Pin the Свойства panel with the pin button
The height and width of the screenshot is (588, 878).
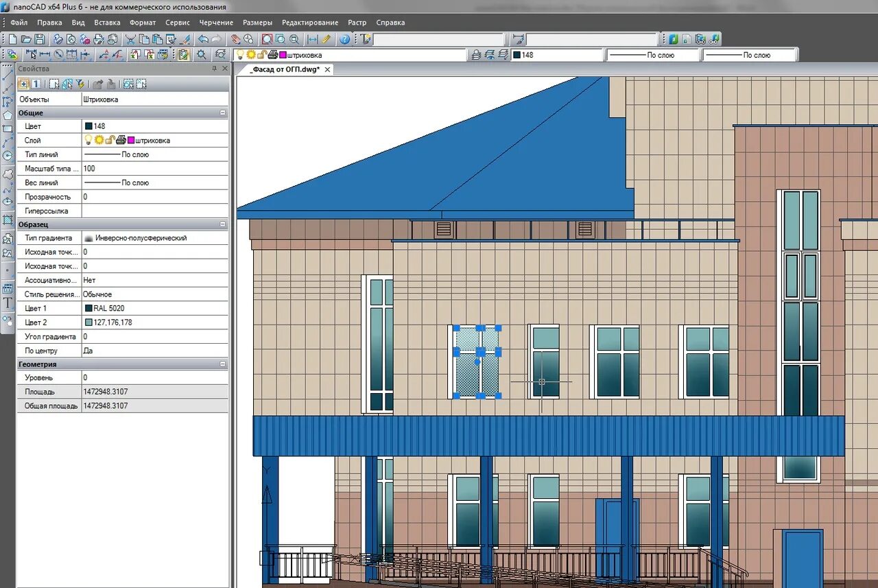[215, 69]
